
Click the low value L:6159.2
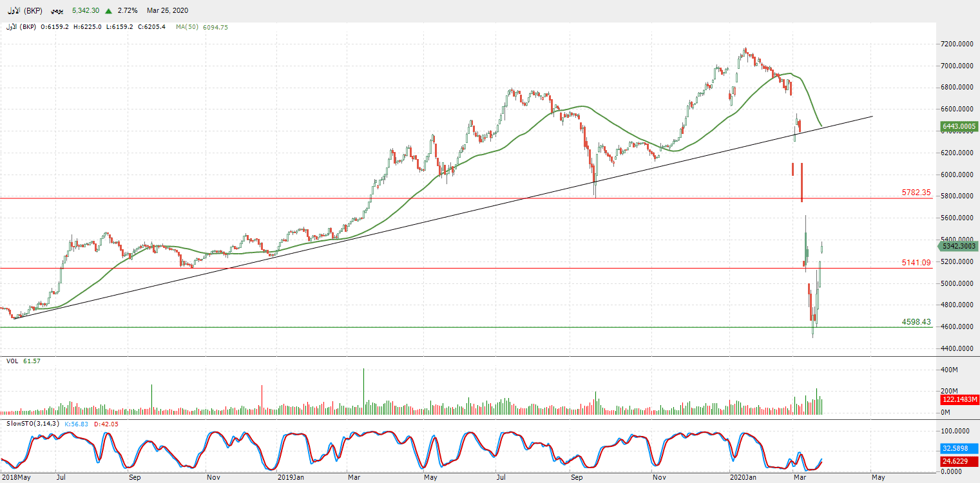(x=119, y=27)
